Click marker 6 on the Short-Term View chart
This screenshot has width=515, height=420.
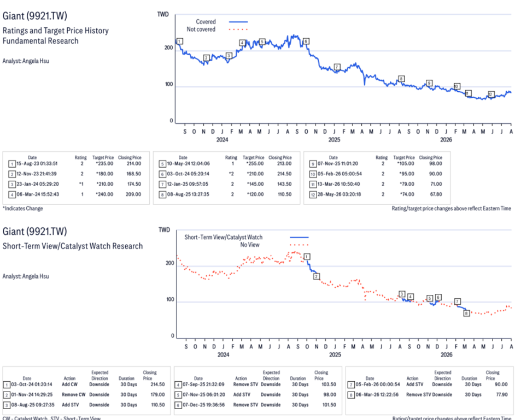point(438,297)
